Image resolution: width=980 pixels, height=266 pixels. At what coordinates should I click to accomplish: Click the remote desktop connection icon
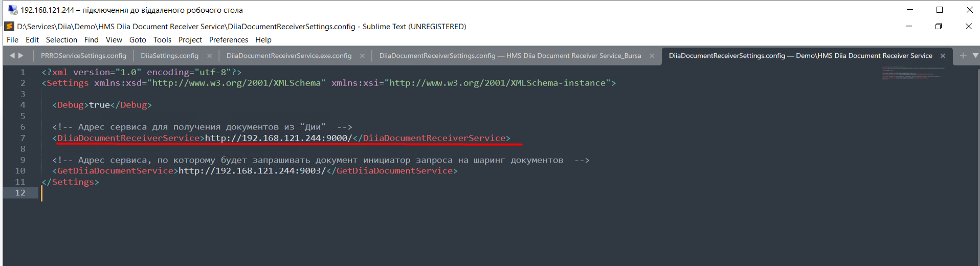pos(13,10)
